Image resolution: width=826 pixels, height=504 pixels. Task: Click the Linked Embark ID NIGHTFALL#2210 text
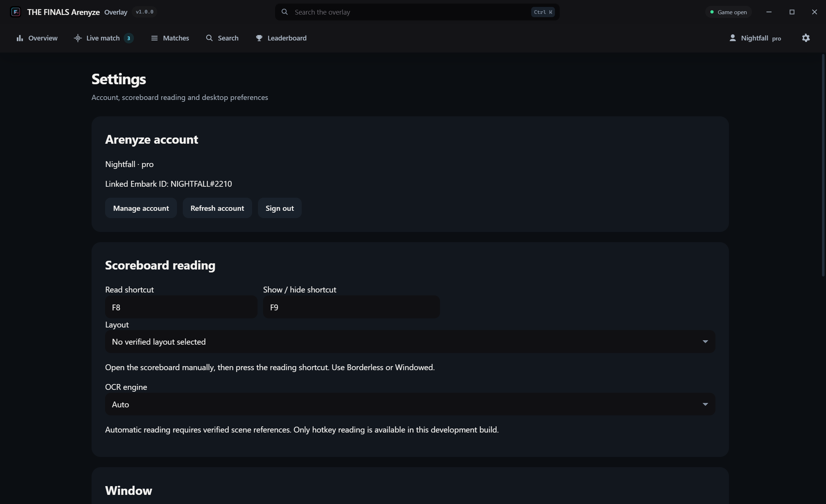click(x=169, y=184)
